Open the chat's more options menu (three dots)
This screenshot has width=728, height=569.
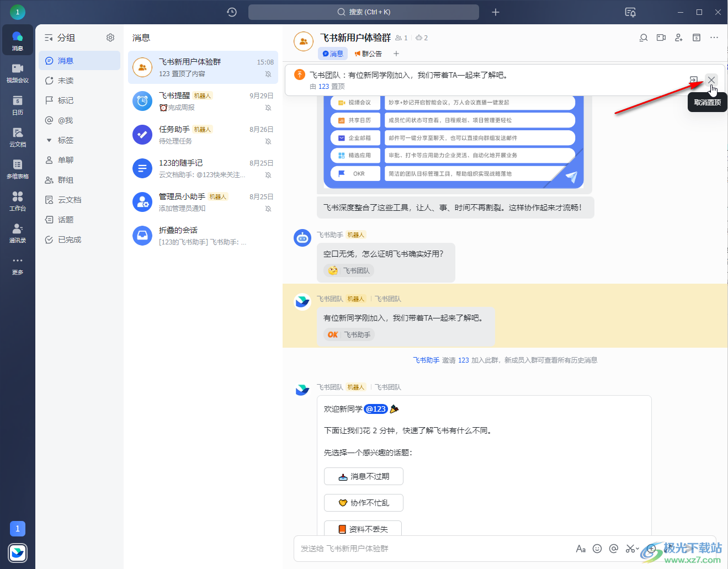point(714,38)
